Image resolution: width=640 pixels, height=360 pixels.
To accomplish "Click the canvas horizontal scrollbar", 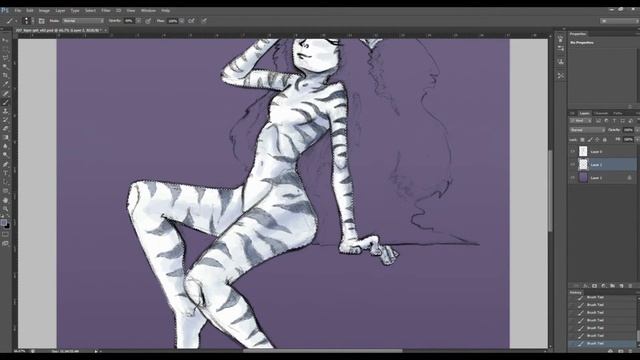I will [x=322, y=350].
